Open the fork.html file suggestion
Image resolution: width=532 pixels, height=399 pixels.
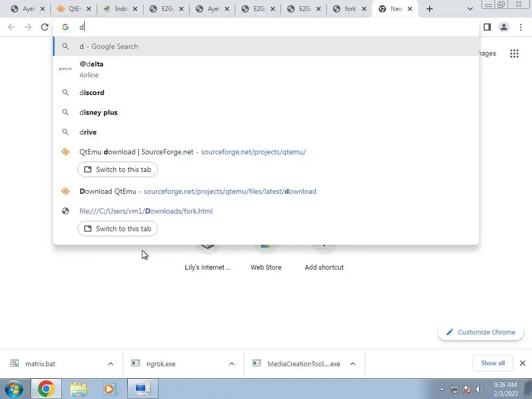pos(266,211)
